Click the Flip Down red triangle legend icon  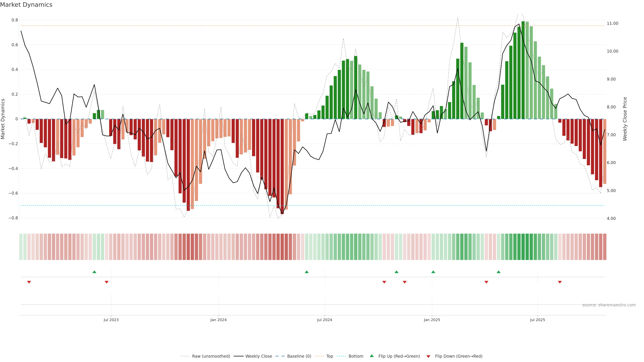click(428, 356)
